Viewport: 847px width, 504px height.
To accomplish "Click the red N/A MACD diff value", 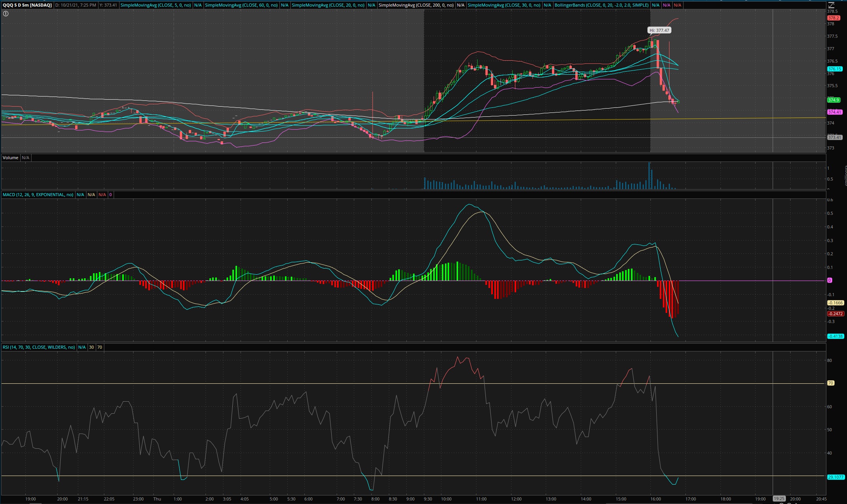I will coord(102,195).
